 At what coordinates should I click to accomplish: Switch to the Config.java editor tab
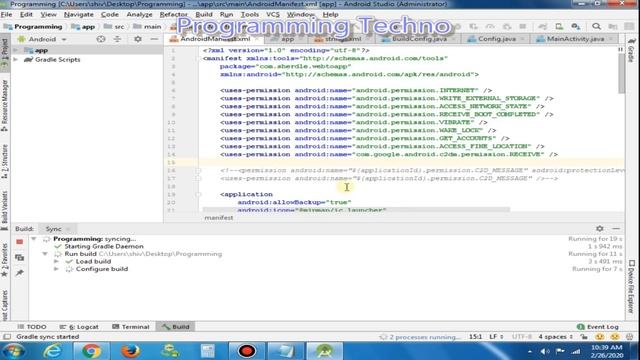coord(496,39)
